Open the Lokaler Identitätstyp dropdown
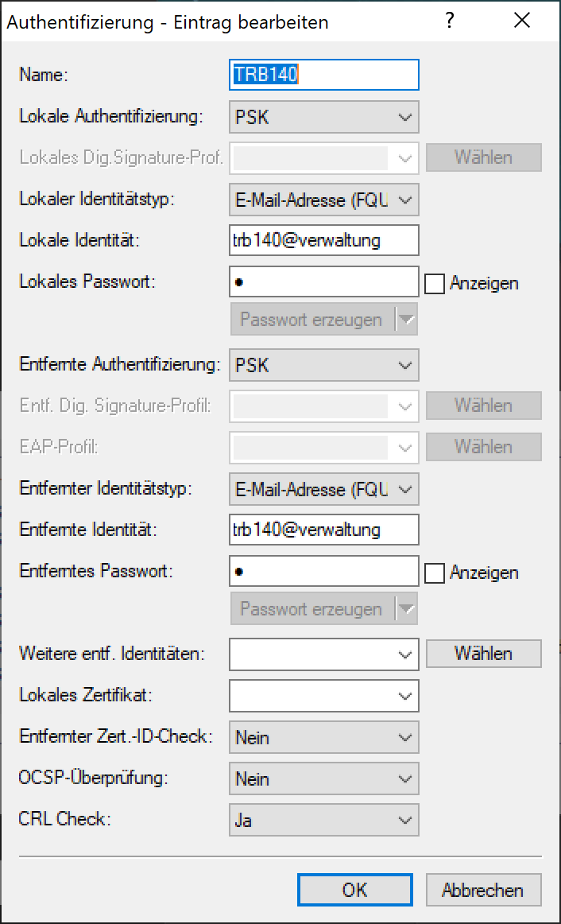Image resolution: width=561 pixels, height=924 pixels. point(323,200)
